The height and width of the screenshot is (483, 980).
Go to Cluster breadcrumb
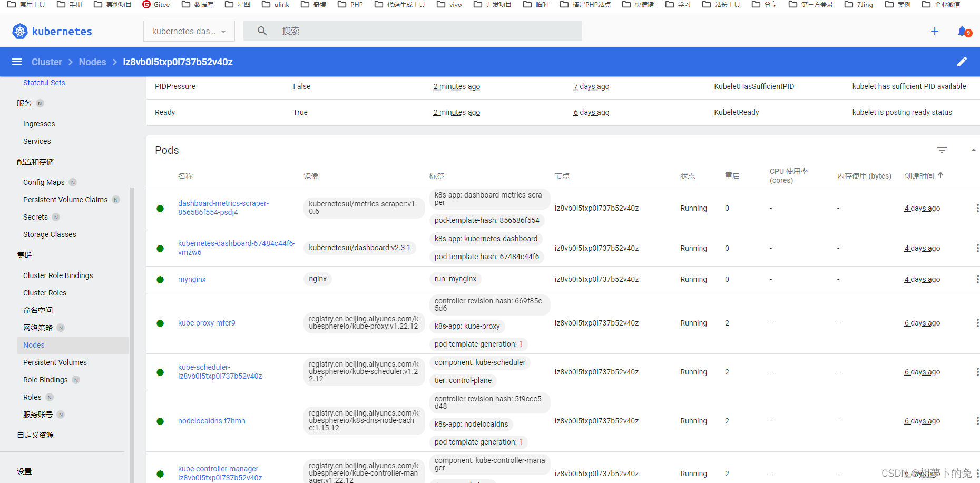[46, 62]
